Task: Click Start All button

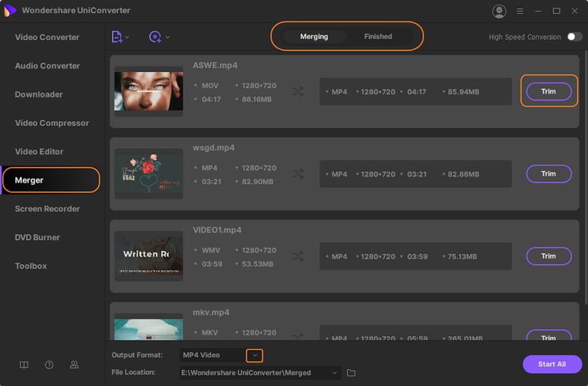Action: coord(552,365)
